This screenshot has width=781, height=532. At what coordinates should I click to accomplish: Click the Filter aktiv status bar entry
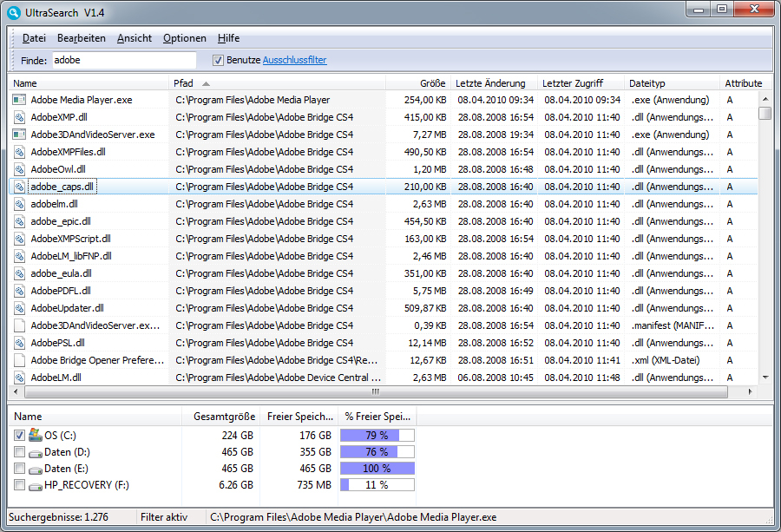164,517
